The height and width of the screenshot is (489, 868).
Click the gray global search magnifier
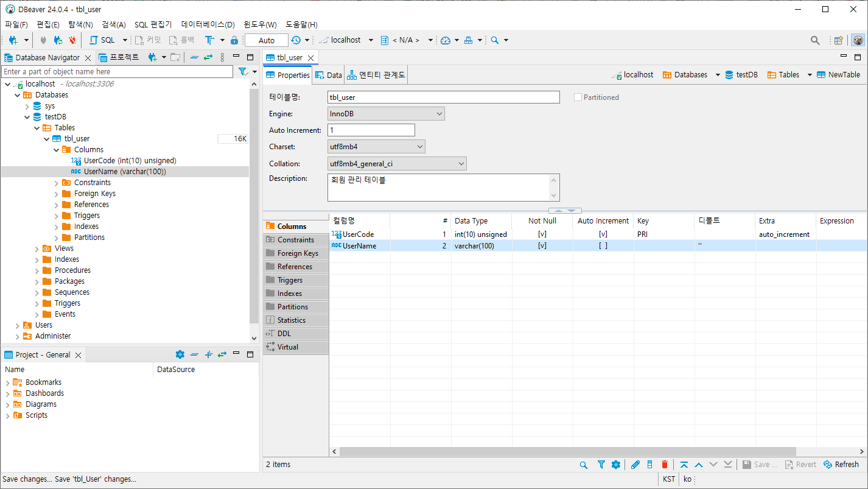[815, 40]
